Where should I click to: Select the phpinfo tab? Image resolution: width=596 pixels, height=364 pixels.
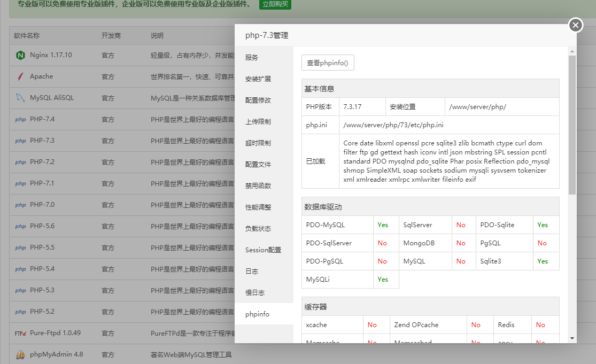click(x=264, y=314)
